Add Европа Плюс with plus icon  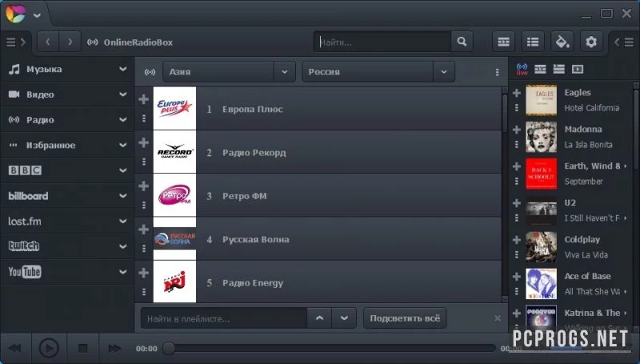(144, 98)
